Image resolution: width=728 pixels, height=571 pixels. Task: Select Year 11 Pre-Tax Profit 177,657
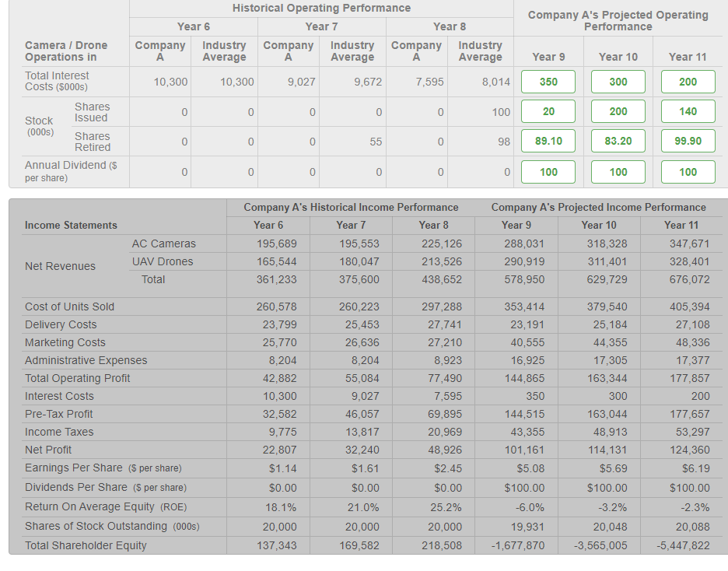(689, 414)
